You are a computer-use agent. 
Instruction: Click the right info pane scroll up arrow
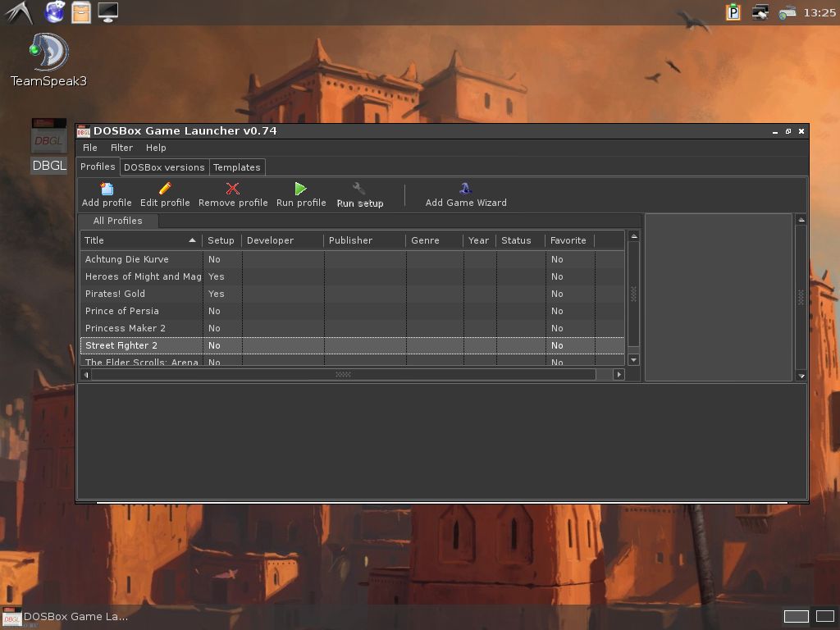801,220
